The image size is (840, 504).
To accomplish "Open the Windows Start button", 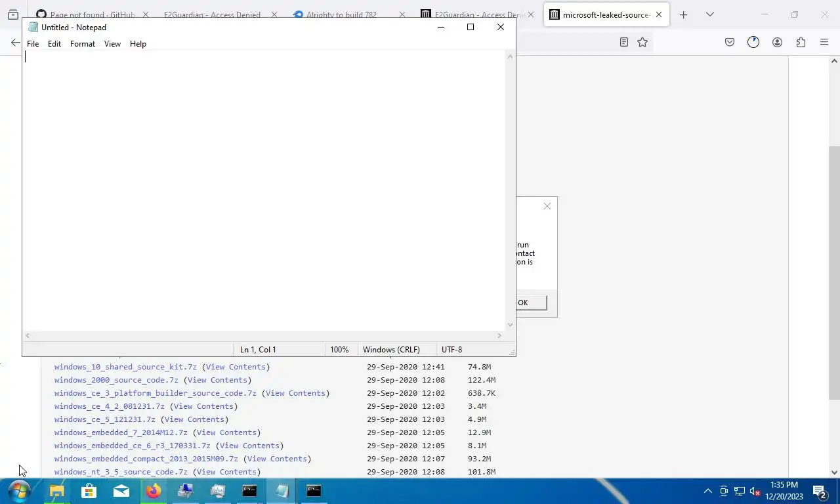I will [19, 491].
